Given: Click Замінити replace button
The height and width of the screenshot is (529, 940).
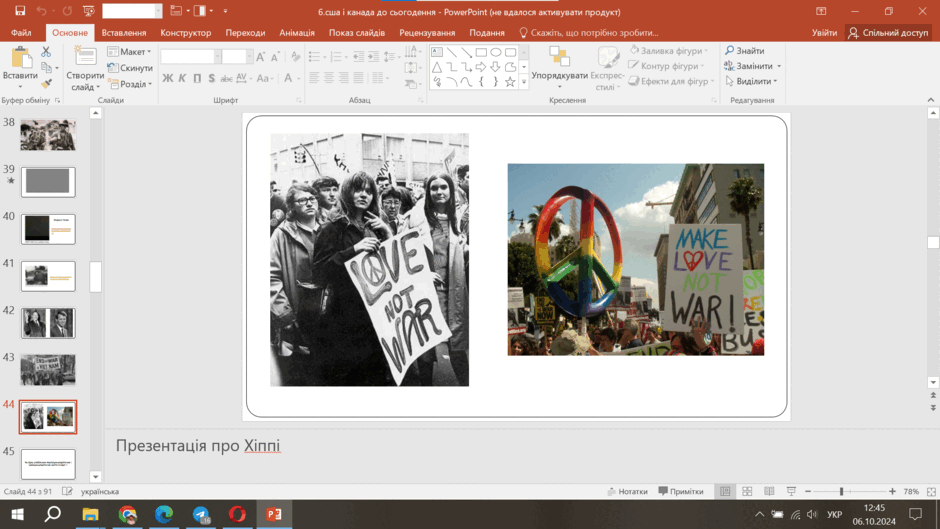Looking at the screenshot, I should 753,65.
